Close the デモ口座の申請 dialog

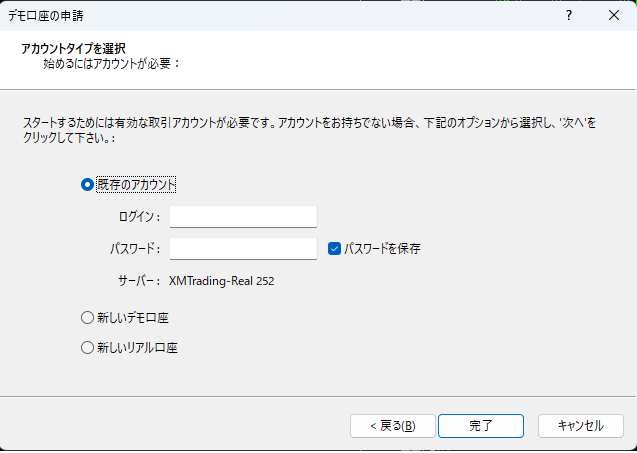pos(612,15)
